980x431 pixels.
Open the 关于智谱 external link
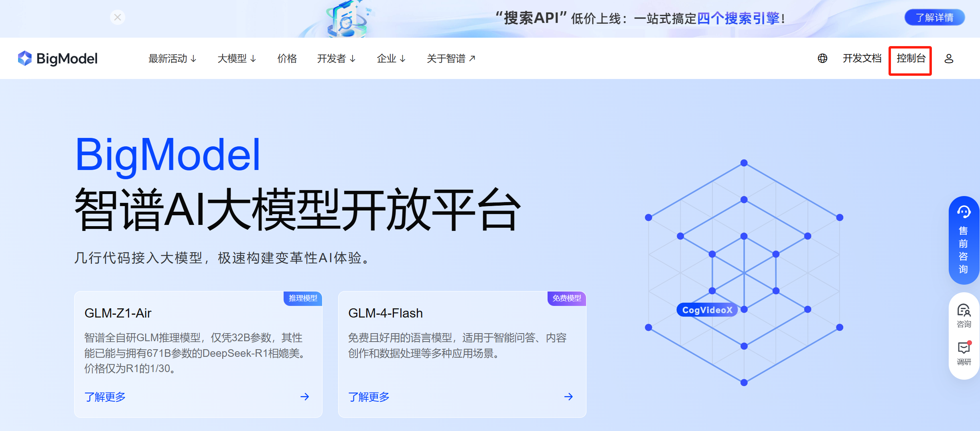pyautogui.click(x=451, y=59)
